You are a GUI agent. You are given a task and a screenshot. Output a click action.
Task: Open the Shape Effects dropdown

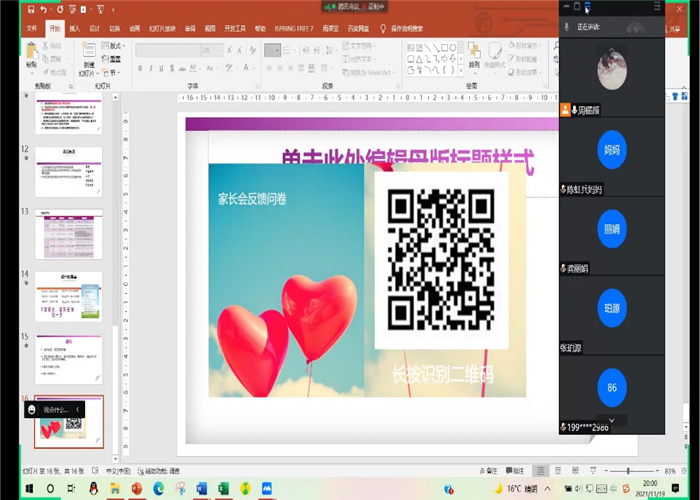click(x=525, y=72)
